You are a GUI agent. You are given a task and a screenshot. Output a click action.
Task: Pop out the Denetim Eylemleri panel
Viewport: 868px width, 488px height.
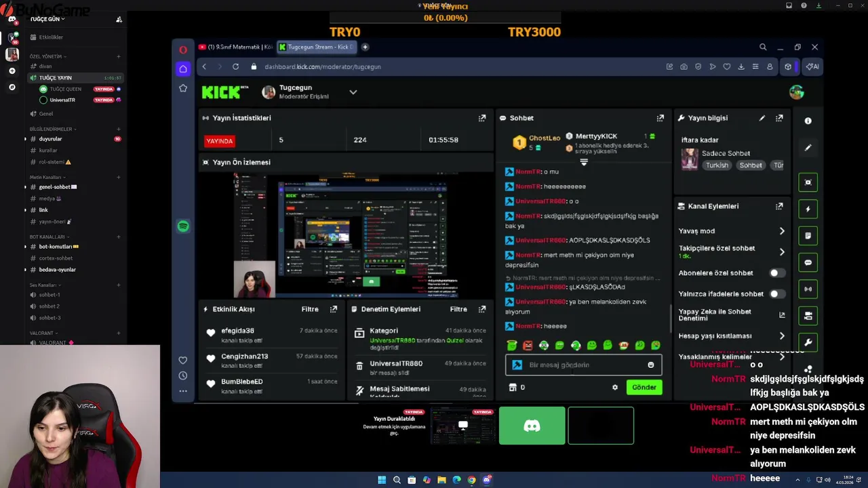(482, 309)
